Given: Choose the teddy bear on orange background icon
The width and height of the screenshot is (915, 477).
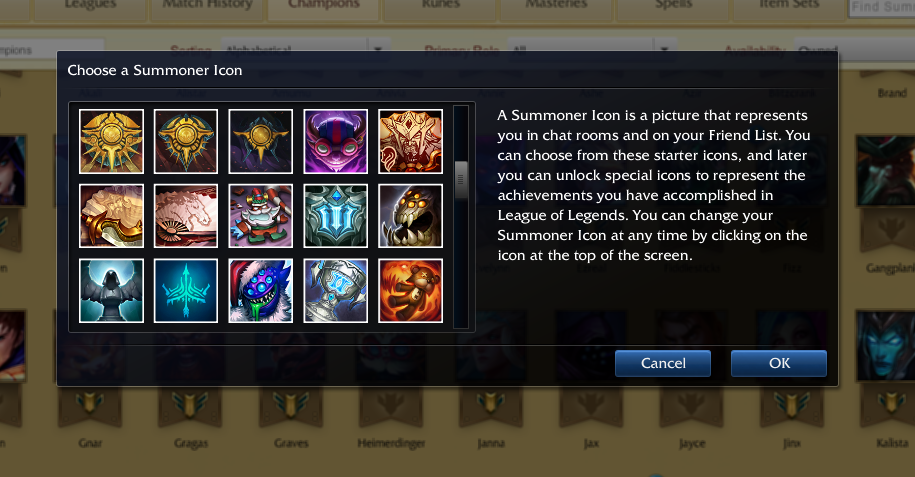Looking at the screenshot, I should point(410,291).
